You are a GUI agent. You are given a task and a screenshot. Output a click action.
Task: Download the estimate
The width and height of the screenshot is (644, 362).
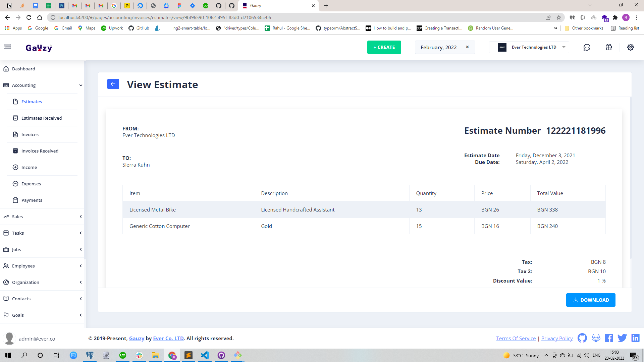(x=590, y=300)
